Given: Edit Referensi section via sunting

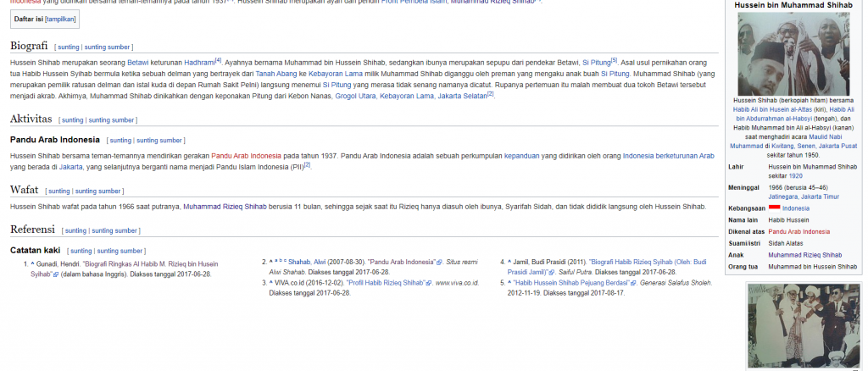Looking at the screenshot, I should pos(75,230).
